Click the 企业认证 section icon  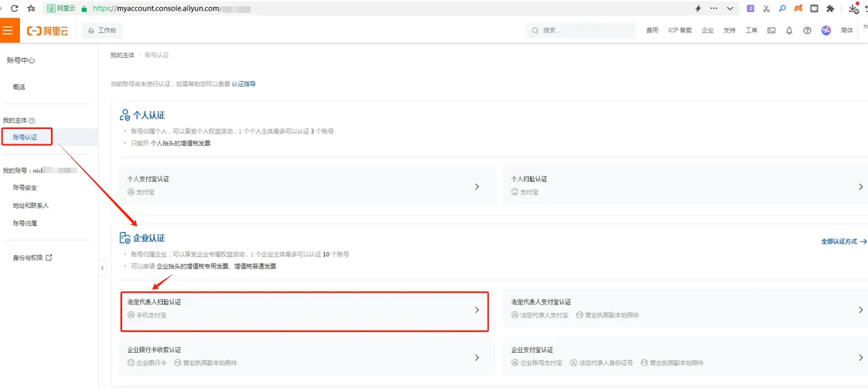coord(125,238)
